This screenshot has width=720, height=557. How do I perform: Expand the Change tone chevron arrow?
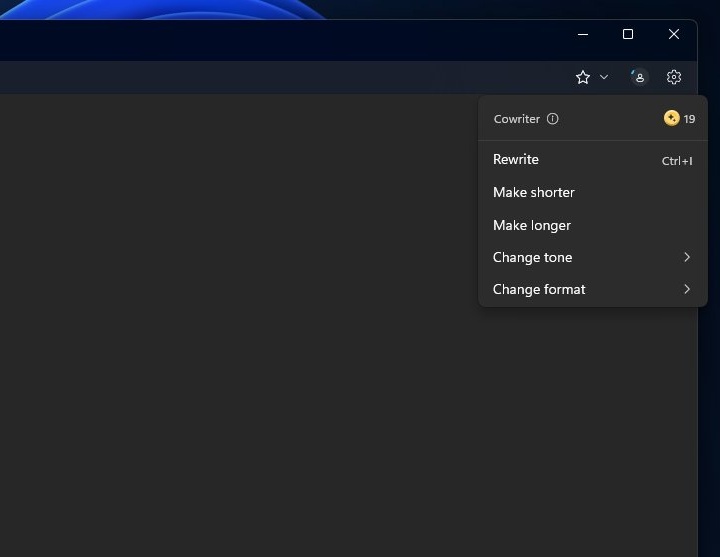tap(687, 257)
